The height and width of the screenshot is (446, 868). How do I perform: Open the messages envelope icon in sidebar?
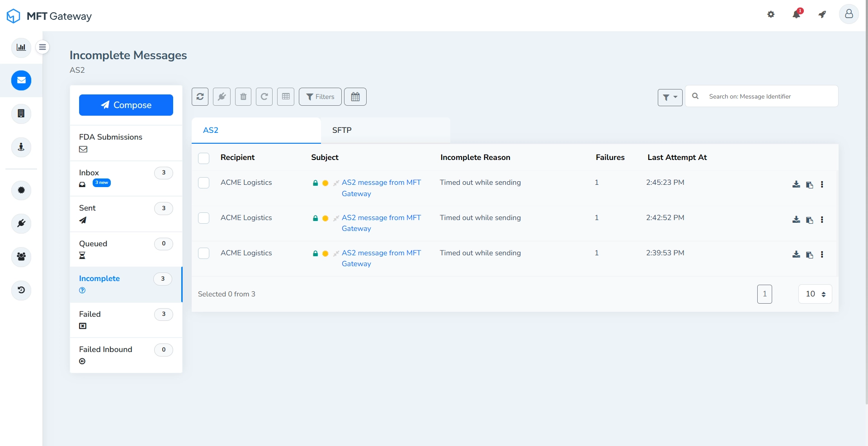pos(21,80)
